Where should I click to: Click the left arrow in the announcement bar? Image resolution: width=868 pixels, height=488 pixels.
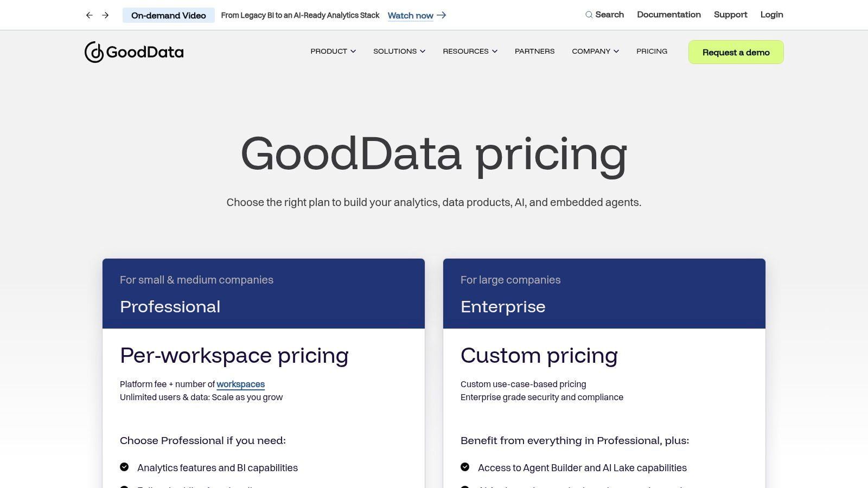click(89, 15)
